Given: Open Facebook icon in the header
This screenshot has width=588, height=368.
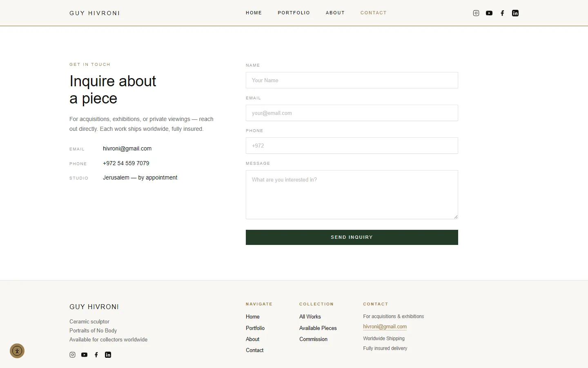Looking at the screenshot, I should [502, 13].
